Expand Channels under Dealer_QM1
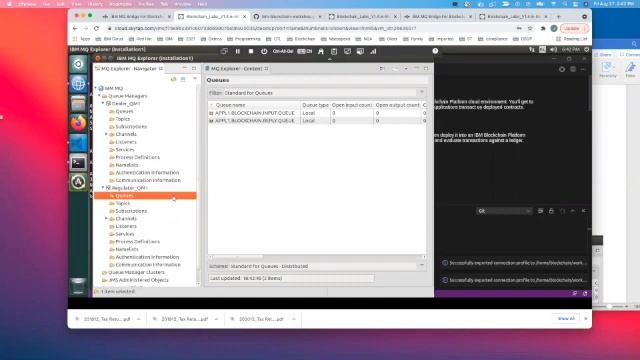 pos(107,134)
